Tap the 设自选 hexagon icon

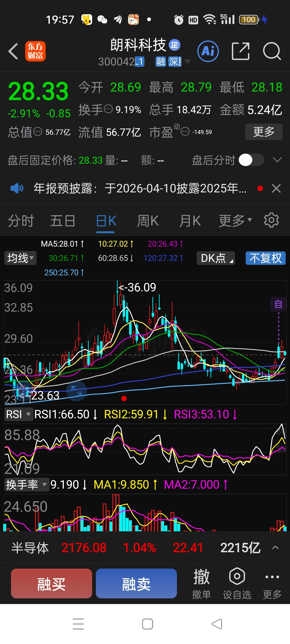coord(237,584)
